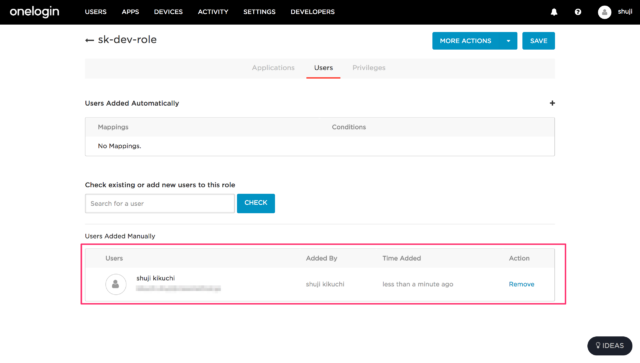Select the Added By value shuji kikuchi
This screenshot has height=363, width=640.
[325, 284]
